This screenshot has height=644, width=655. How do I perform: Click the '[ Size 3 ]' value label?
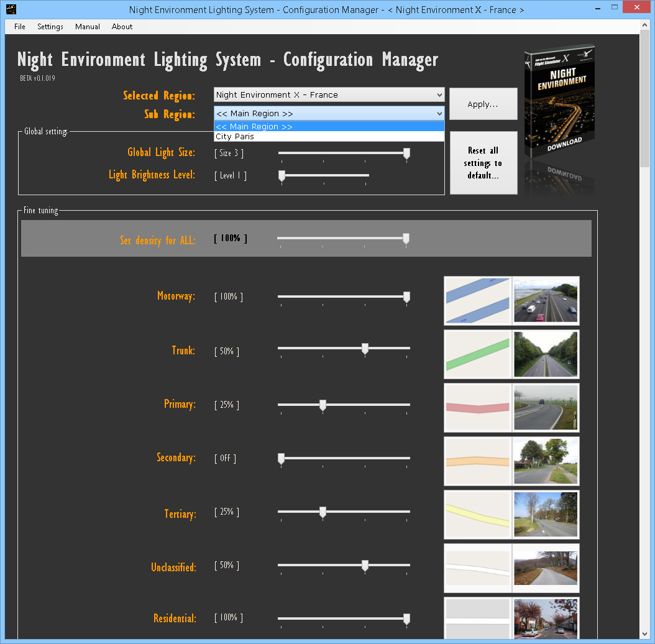pyautogui.click(x=229, y=154)
